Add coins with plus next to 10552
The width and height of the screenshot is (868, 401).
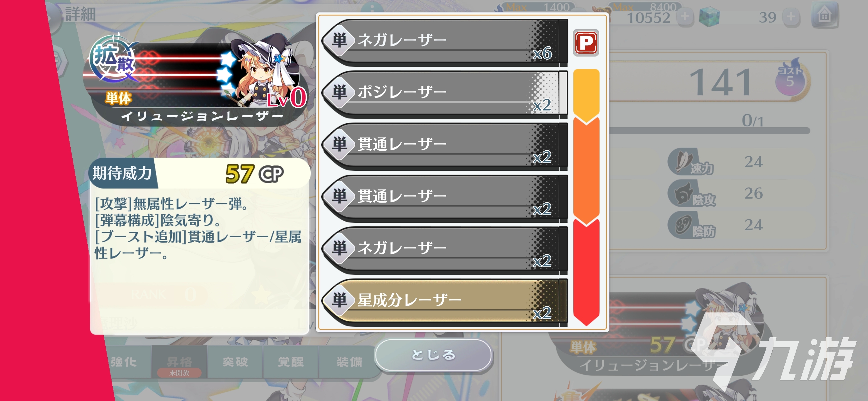click(685, 16)
